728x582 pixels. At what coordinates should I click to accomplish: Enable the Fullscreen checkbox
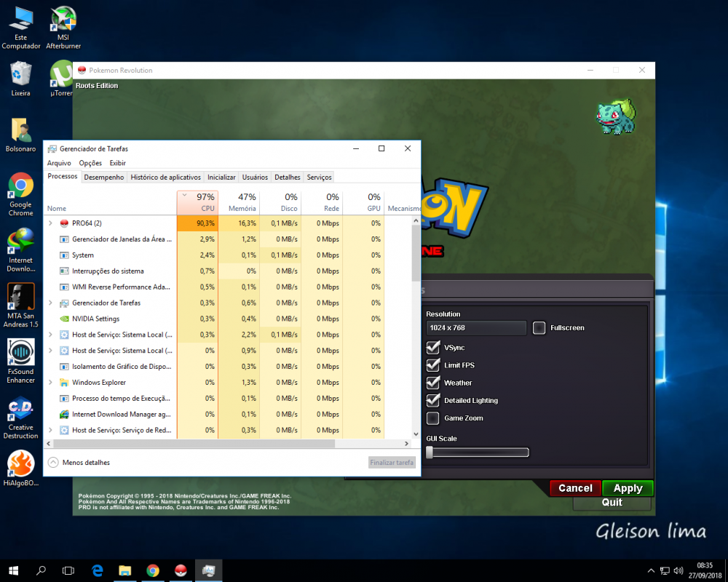[x=539, y=328]
